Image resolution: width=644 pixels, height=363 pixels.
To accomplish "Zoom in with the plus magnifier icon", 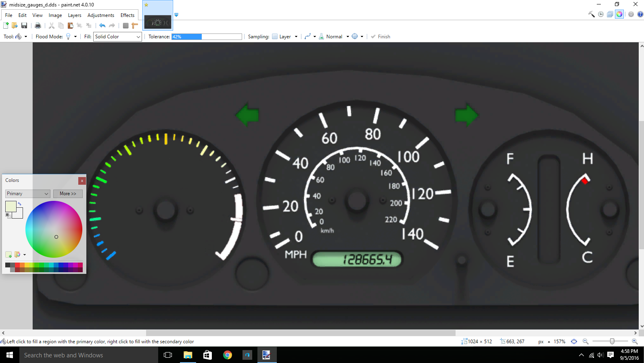I will [635, 342].
